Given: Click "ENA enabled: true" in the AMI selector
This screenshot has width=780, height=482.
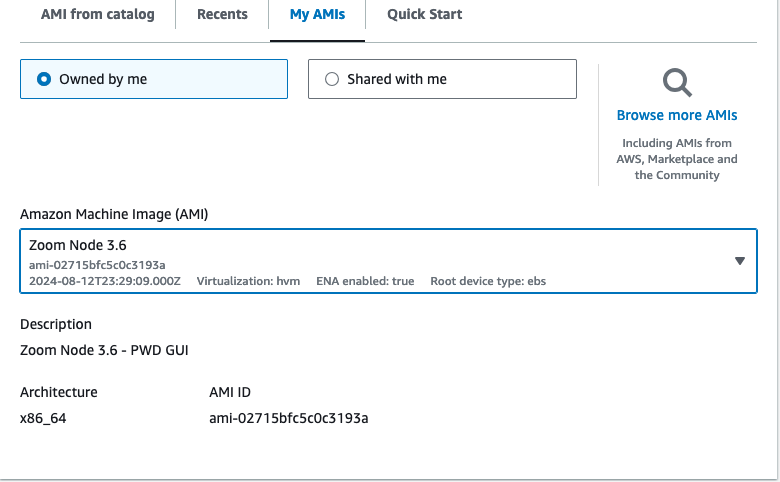Looking at the screenshot, I should [365, 282].
